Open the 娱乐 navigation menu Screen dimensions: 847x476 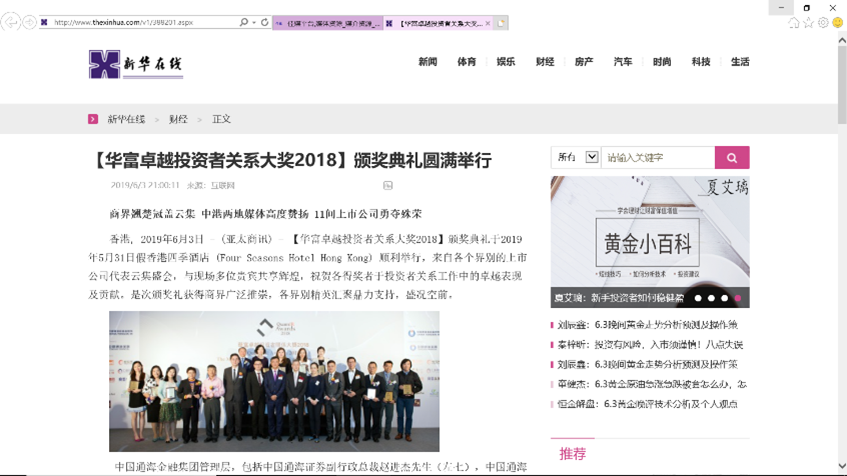[506, 62]
